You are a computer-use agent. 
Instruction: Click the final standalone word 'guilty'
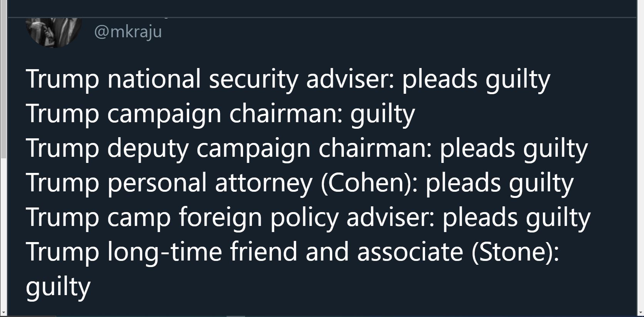(x=58, y=287)
